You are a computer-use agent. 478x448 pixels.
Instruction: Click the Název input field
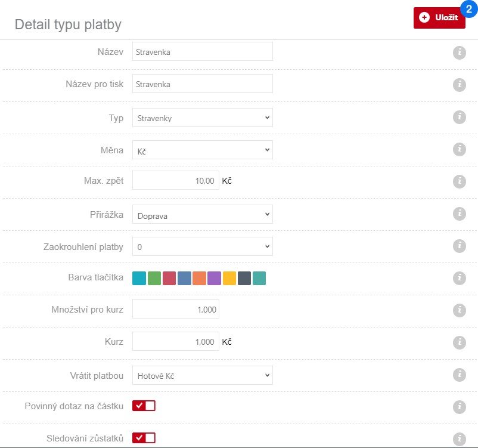point(203,51)
